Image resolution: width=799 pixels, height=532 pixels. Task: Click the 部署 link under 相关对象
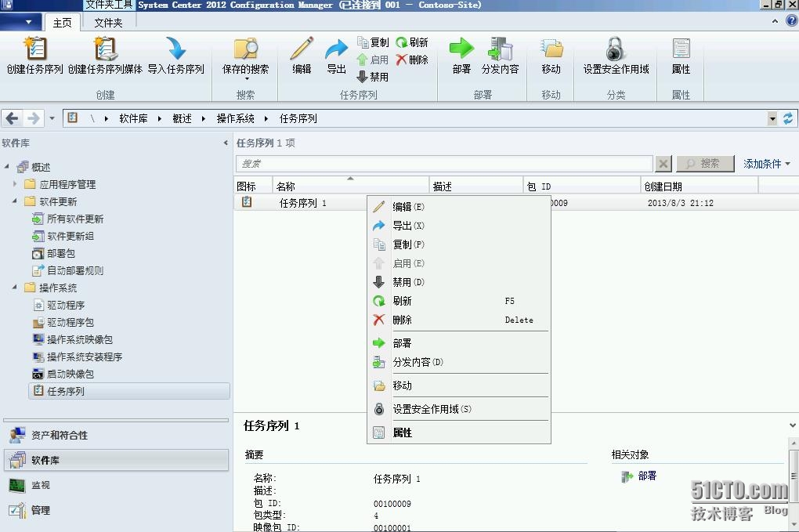646,476
